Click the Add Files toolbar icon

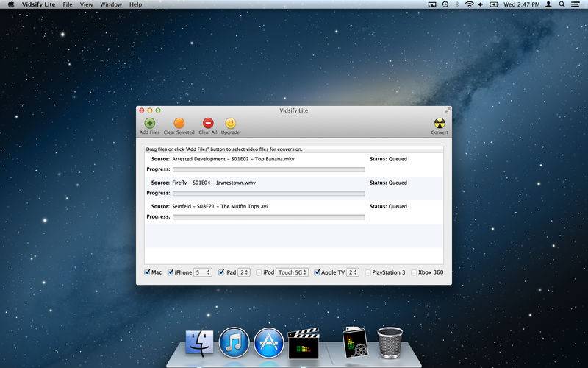150,123
